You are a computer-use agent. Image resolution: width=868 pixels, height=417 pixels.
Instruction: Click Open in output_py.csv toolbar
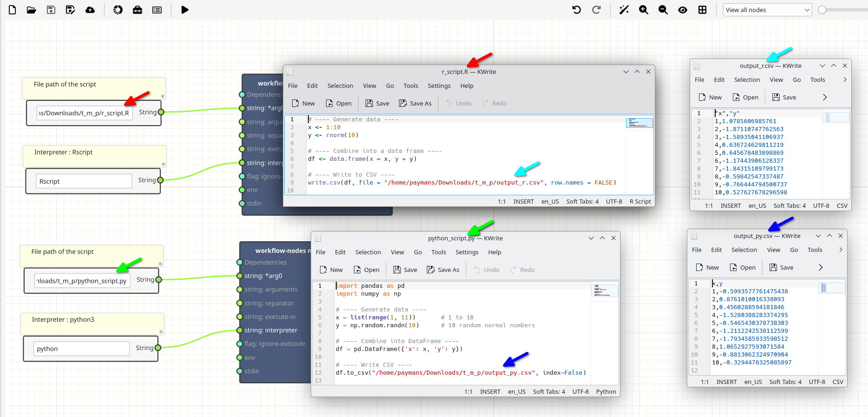[x=743, y=267]
